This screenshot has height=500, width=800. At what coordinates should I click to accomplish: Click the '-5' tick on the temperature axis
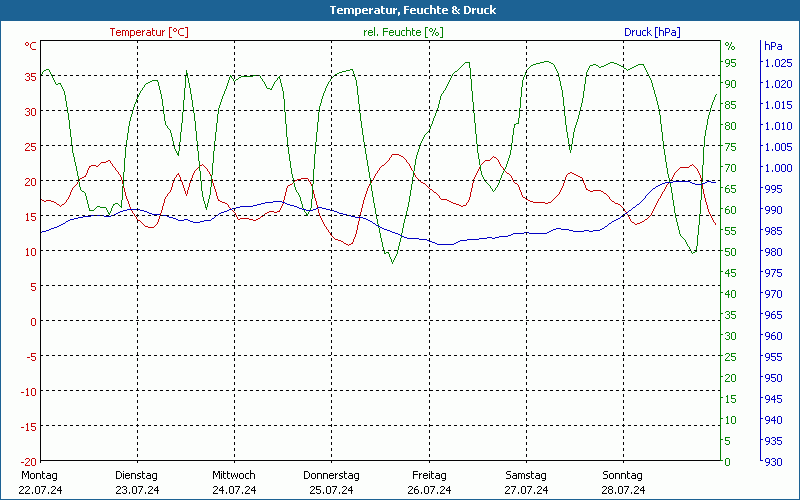[32, 357]
